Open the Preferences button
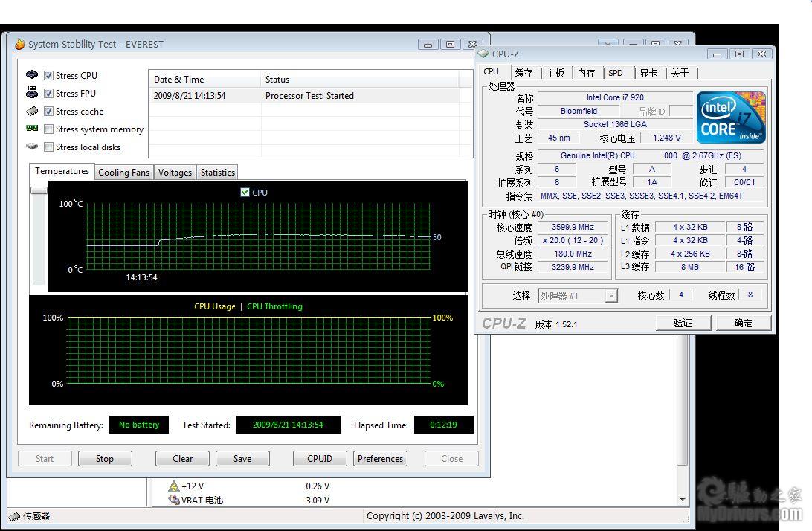Viewport: 812px width, 531px height. [x=380, y=458]
